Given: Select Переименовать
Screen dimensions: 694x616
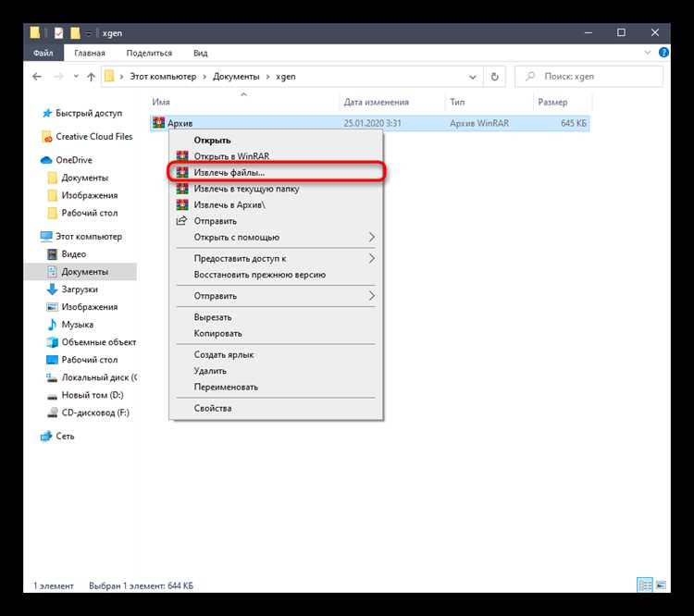Looking at the screenshot, I should pos(276,388).
